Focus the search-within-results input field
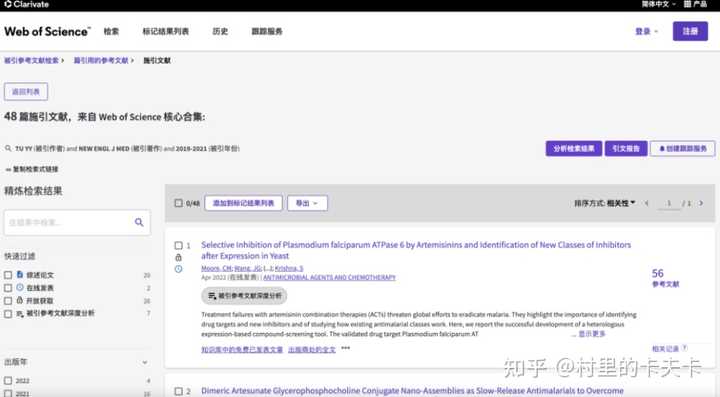This screenshot has height=397, width=720. (69, 223)
